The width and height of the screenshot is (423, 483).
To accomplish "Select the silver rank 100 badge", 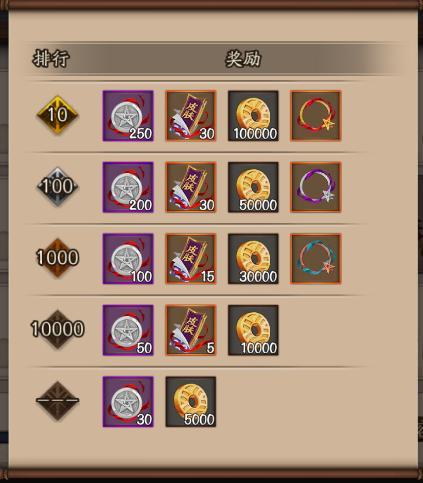I will 57,186.
